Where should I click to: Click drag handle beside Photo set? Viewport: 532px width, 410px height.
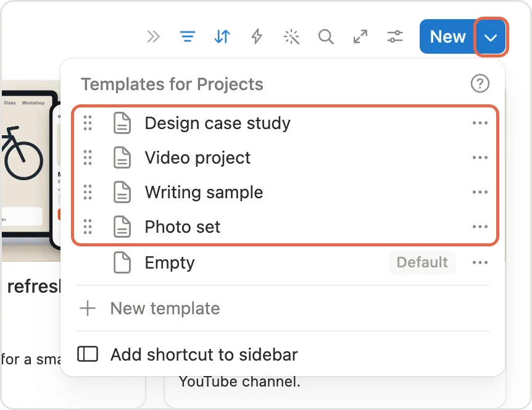coord(88,227)
